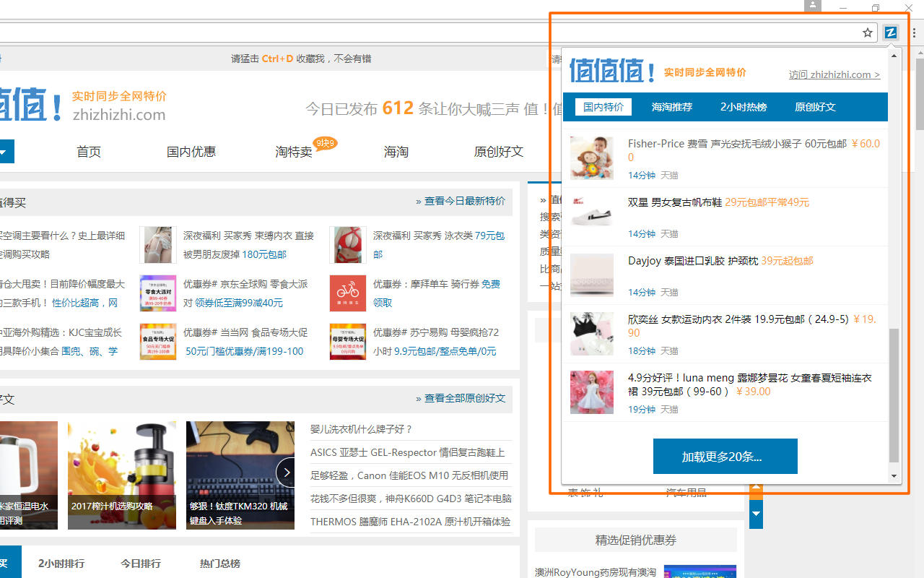The image size is (924, 578).
Task: Go to 首页 in site navigation
Action: pos(89,152)
